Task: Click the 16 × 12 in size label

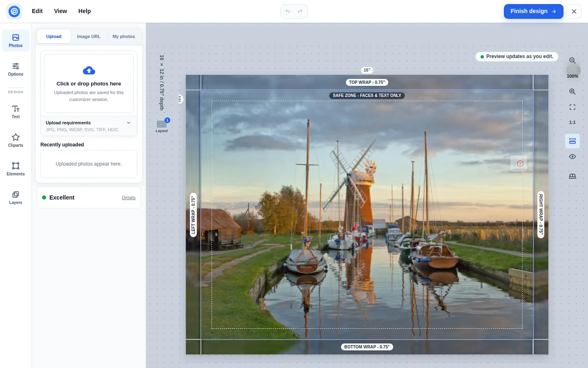Action: (162, 83)
